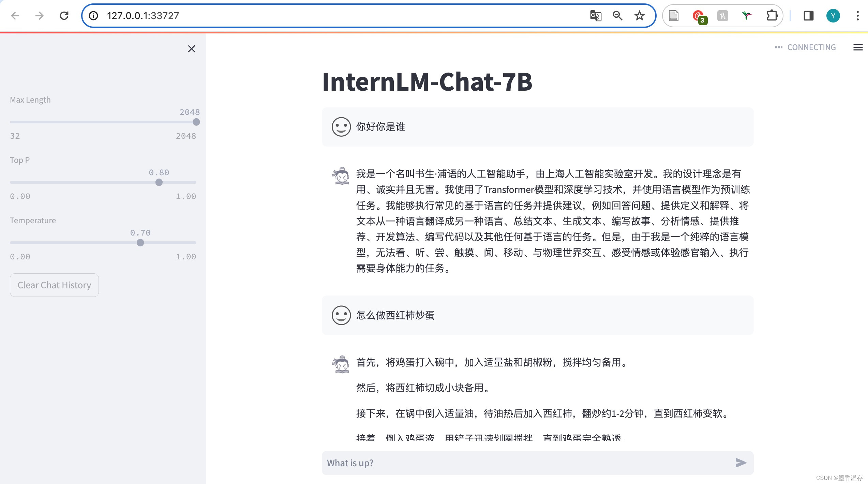Click the Temperature label
Viewport: 868px width, 484px height.
click(x=33, y=221)
